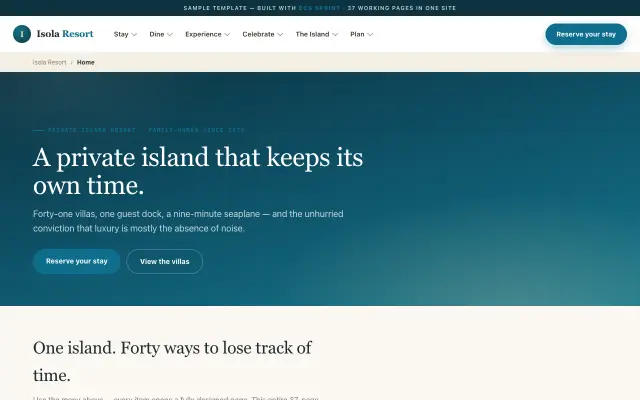Expand the Plan chevron arrow

(370, 34)
